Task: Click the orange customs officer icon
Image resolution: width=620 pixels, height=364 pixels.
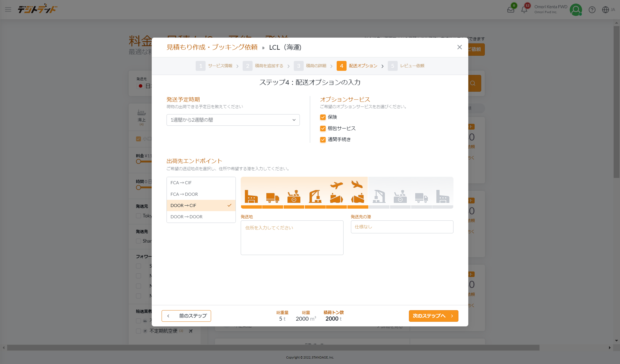Action: (x=294, y=196)
